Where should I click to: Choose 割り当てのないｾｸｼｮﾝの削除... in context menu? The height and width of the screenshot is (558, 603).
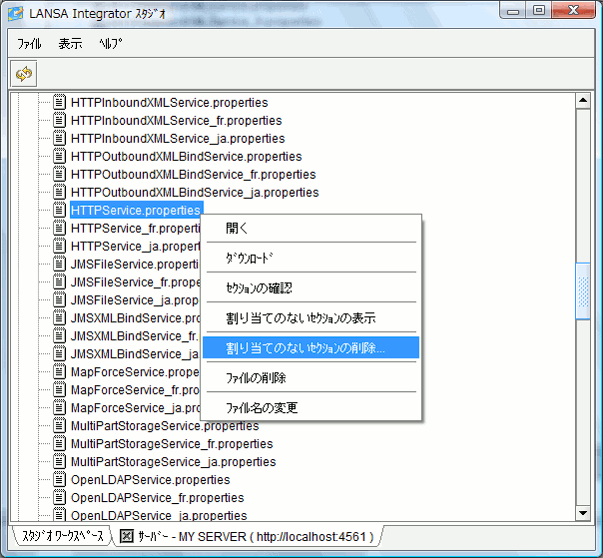point(311,348)
